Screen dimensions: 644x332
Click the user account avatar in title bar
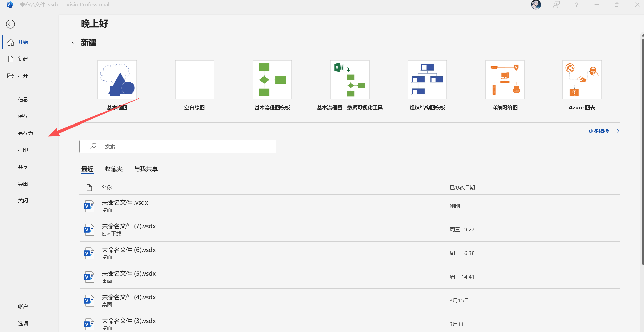536,5
